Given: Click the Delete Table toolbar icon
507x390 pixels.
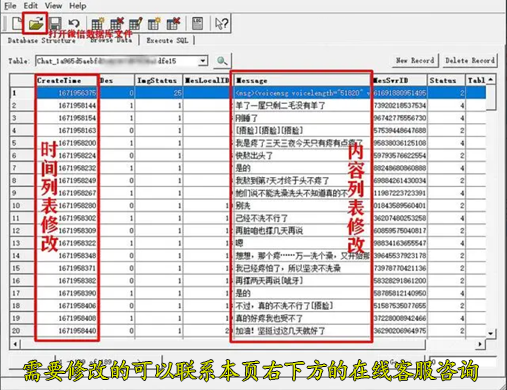Looking at the screenshot, I should click(x=117, y=23).
